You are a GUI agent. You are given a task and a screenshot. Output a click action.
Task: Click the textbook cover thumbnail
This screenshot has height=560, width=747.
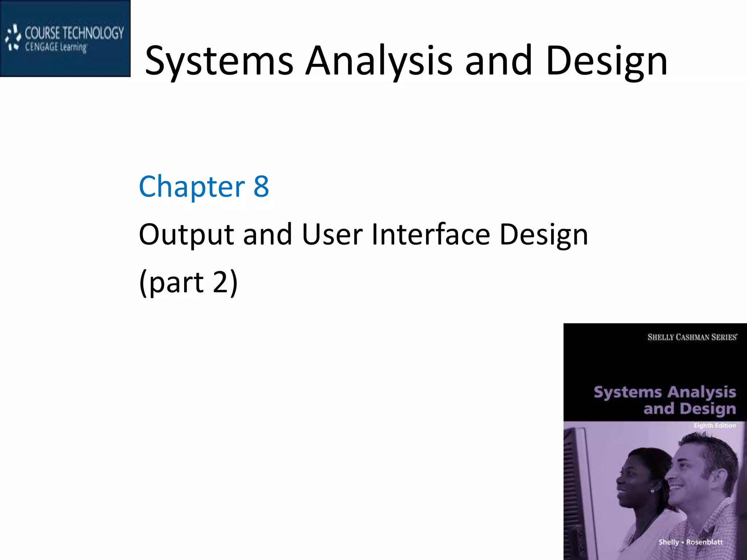[x=655, y=441]
